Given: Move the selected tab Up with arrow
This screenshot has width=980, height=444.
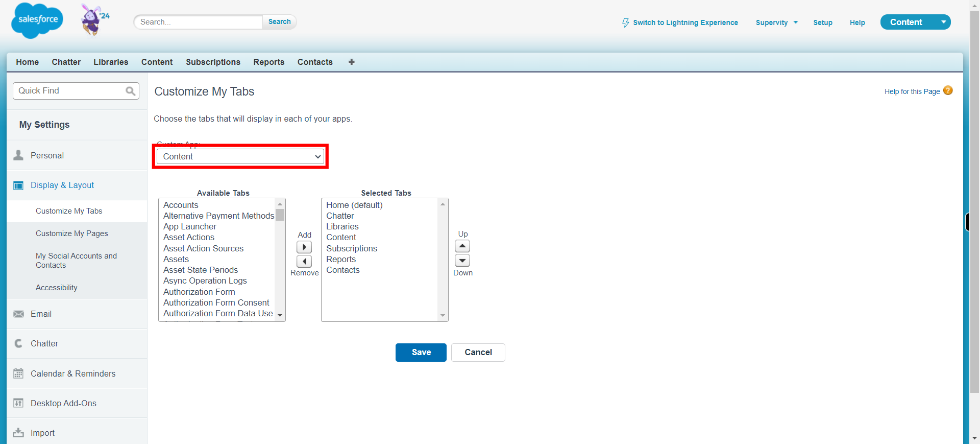Looking at the screenshot, I should click(x=462, y=246).
